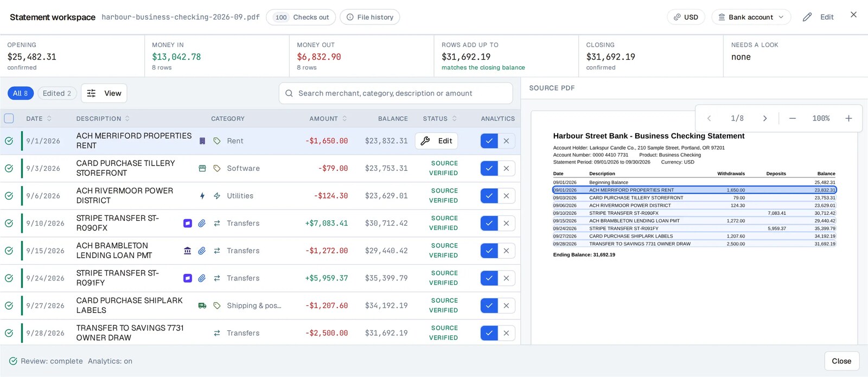
Task: Click the storefront icon on the Tillery Storefront row
Action: (202, 169)
